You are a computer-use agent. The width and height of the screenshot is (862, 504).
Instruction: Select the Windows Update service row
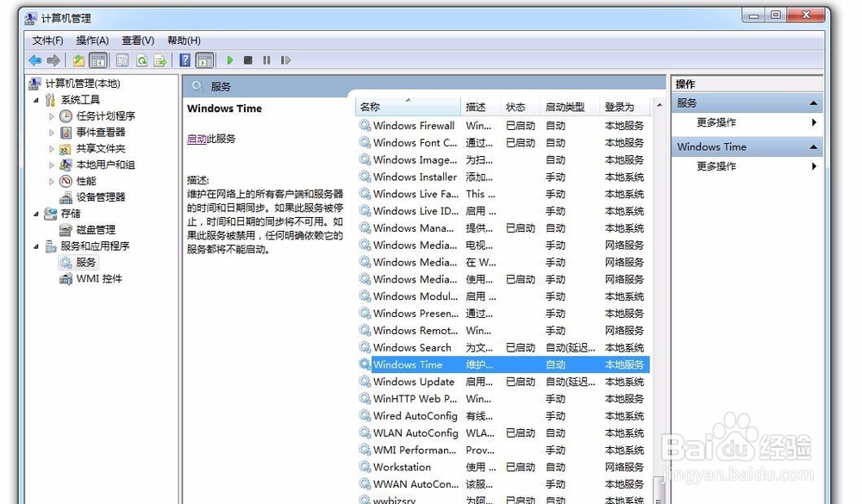(503, 382)
